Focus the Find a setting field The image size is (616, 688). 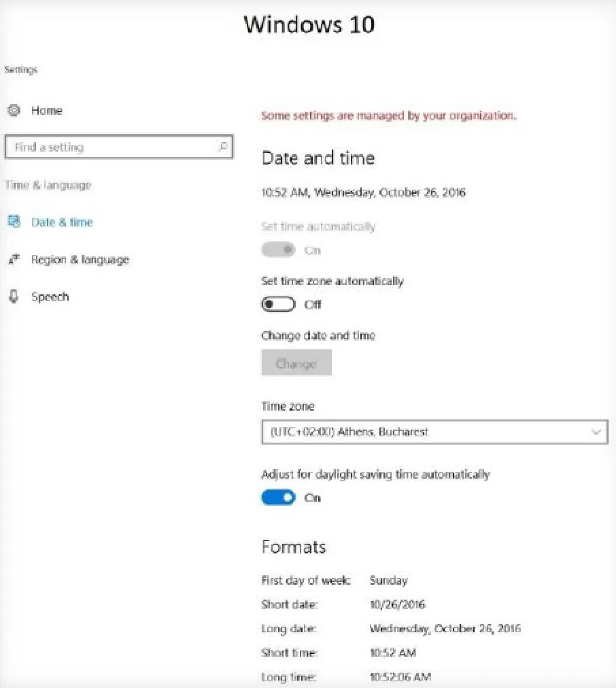pyautogui.click(x=119, y=147)
